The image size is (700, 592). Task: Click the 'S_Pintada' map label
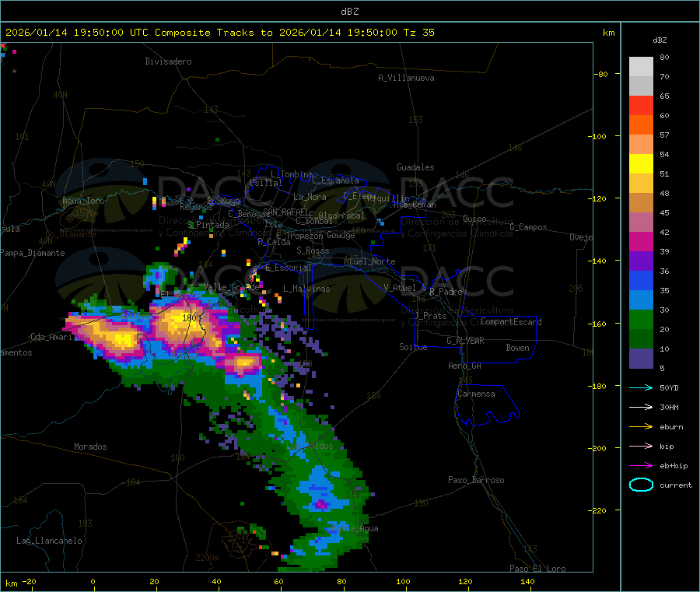click(208, 225)
